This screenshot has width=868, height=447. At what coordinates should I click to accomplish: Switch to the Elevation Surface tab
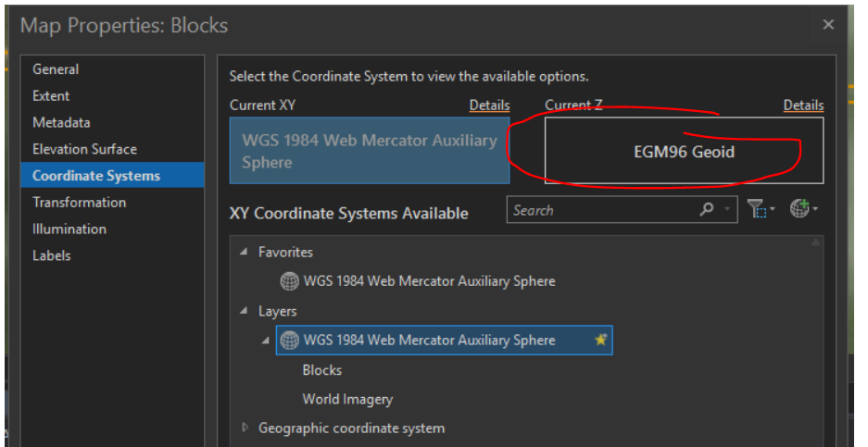click(84, 149)
